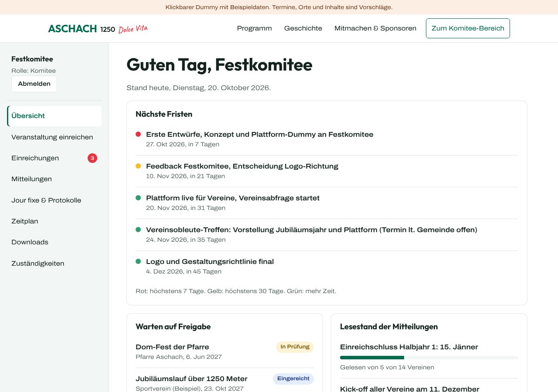Click 'Gelesen von 5 von 14 Vereinen'
Image resolution: width=558 pixels, height=392 pixels.
tap(387, 367)
